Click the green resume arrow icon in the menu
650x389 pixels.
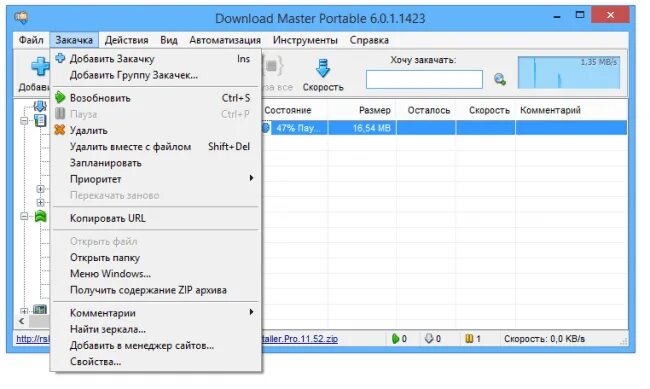(x=60, y=97)
